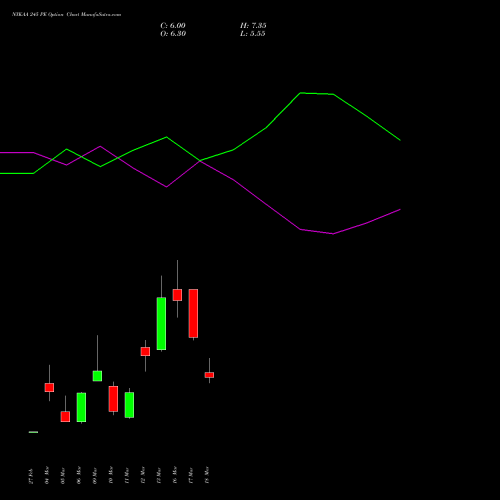Select the 18 Mar date label
The width and height of the screenshot is (500, 500).
(207, 475)
